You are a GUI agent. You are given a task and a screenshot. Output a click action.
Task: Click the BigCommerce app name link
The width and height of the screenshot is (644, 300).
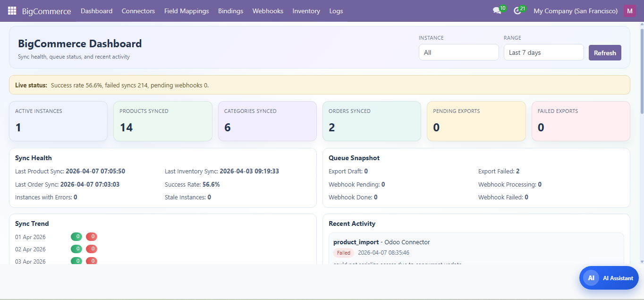pos(46,11)
